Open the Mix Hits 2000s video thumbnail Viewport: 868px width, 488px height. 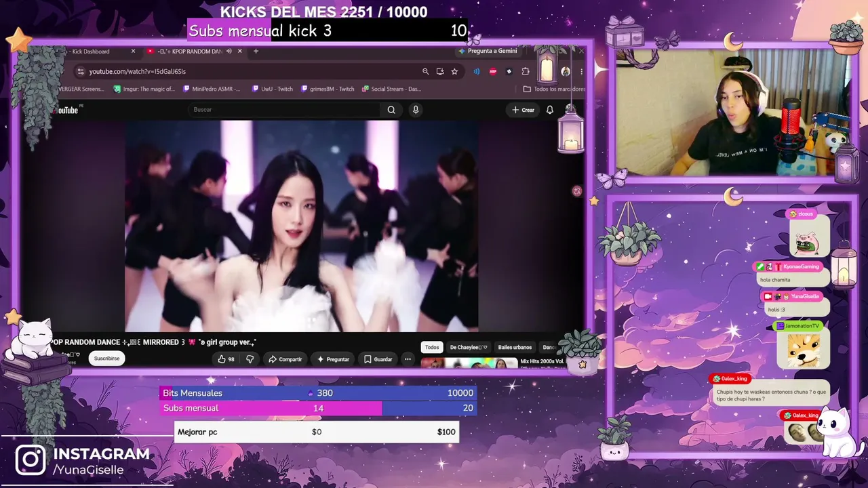coord(469,363)
